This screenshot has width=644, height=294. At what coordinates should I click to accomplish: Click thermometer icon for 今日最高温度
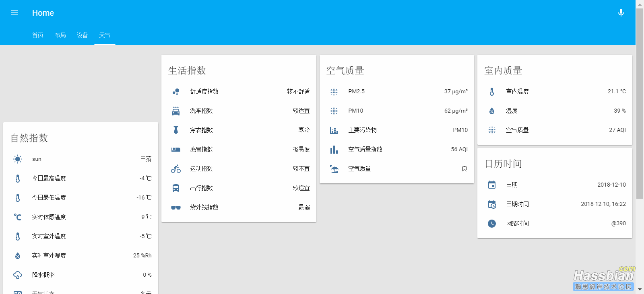18,179
